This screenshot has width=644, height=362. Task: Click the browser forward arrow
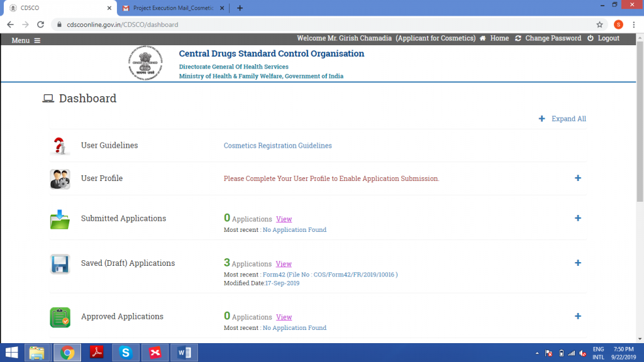pos(25,25)
